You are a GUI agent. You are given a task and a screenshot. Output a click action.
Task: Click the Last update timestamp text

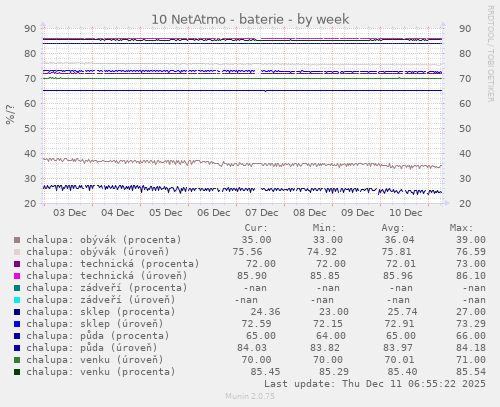pyautogui.click(x=375, y=384)
